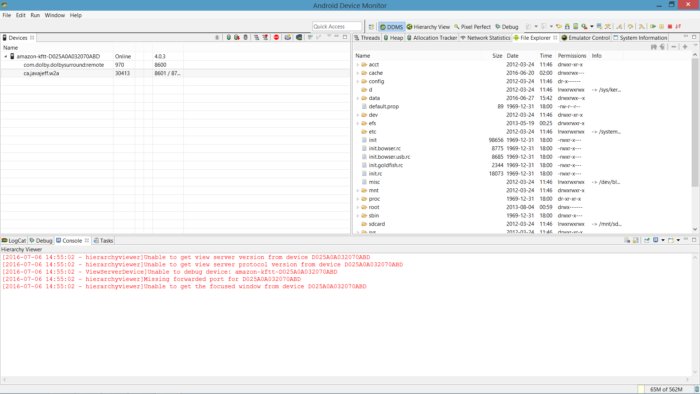Click the Clear Console icon
The width and height of the screenshot is (700, 394).
[627, 240]
